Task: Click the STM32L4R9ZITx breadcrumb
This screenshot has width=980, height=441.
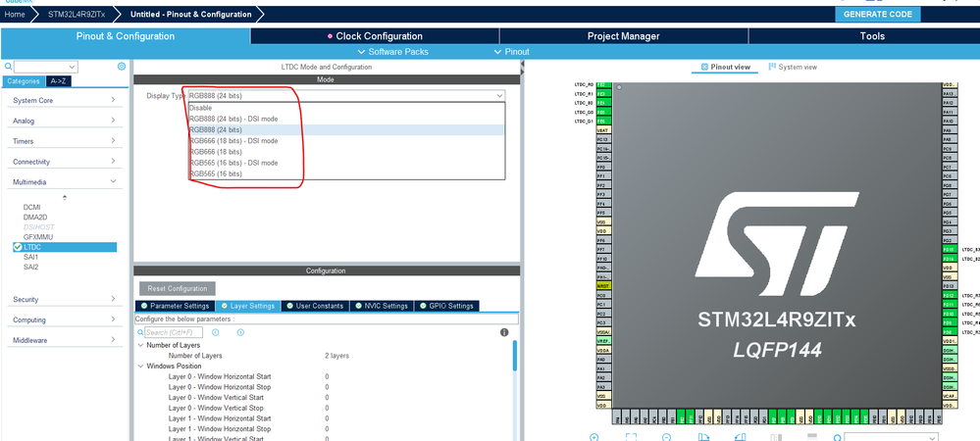Action: coord(75,15)
